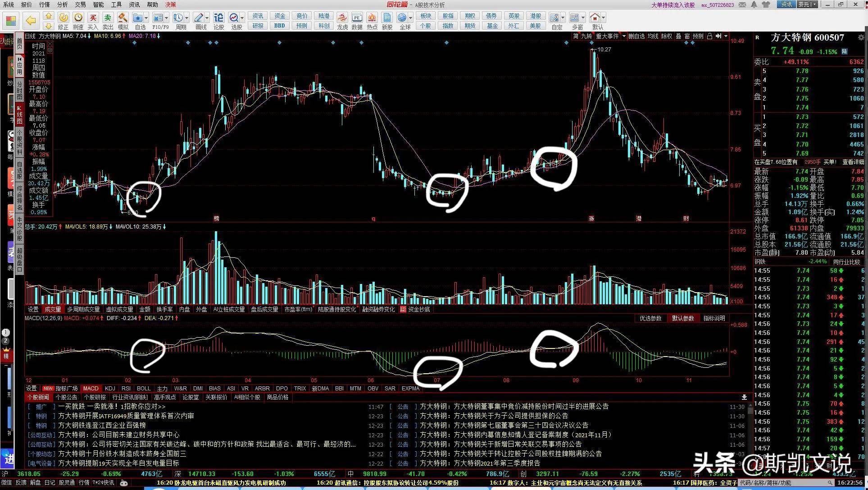
Task: Click the back arrow toolbar icon
Action: [x=30, y=20]
